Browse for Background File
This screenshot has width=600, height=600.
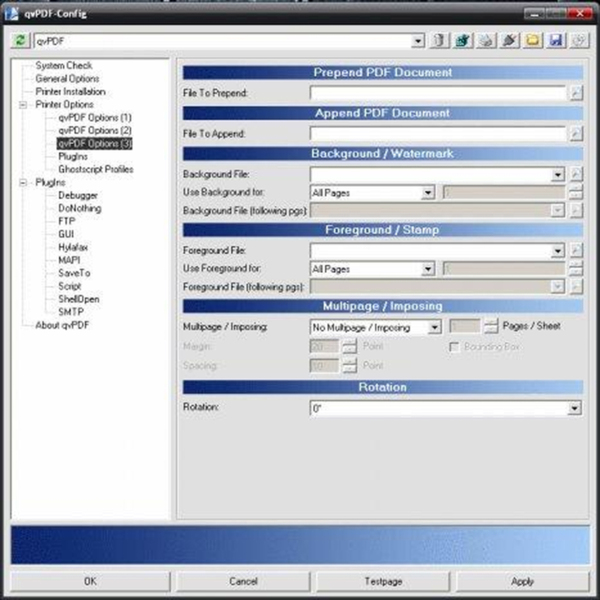(x=576, y=174)
